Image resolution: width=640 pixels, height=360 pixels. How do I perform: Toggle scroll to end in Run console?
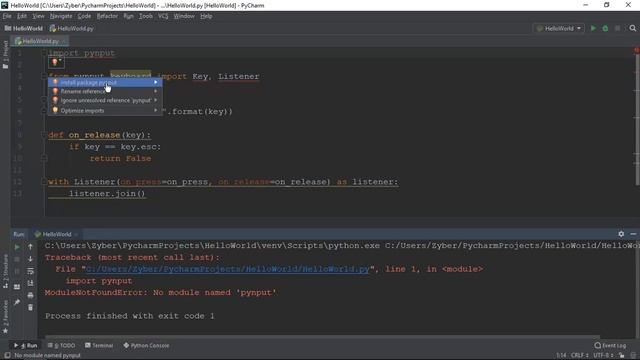pyautogui.click(x=30, y=283)
